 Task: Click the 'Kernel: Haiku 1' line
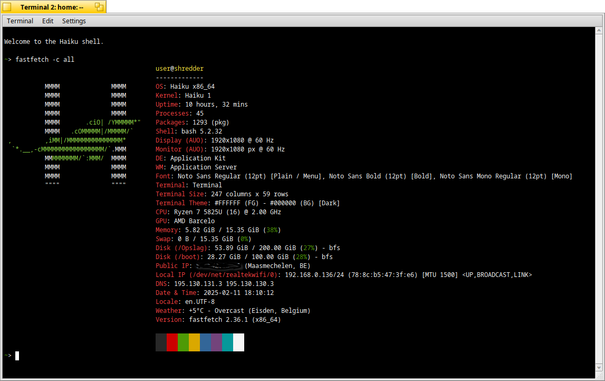(x=183, y=95)
